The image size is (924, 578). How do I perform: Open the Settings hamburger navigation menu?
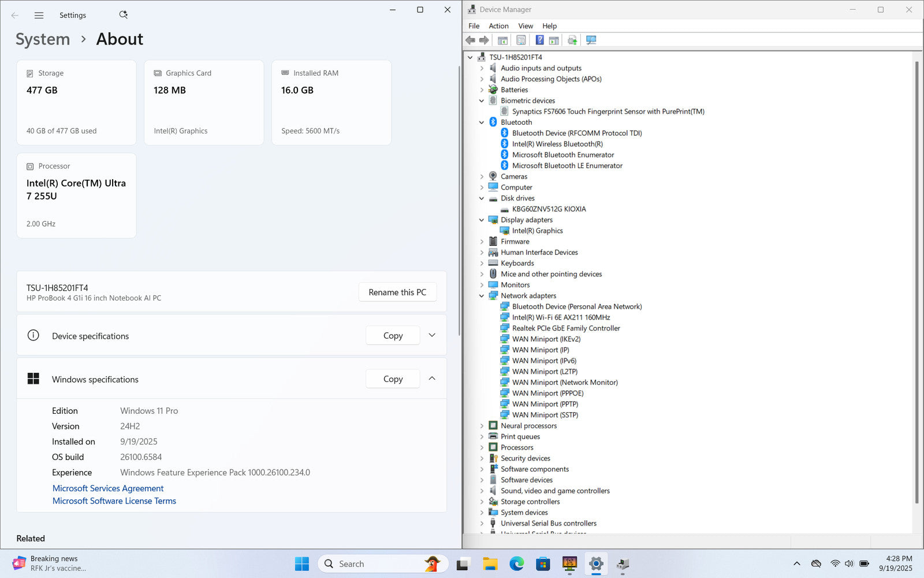tap(39, 16)
